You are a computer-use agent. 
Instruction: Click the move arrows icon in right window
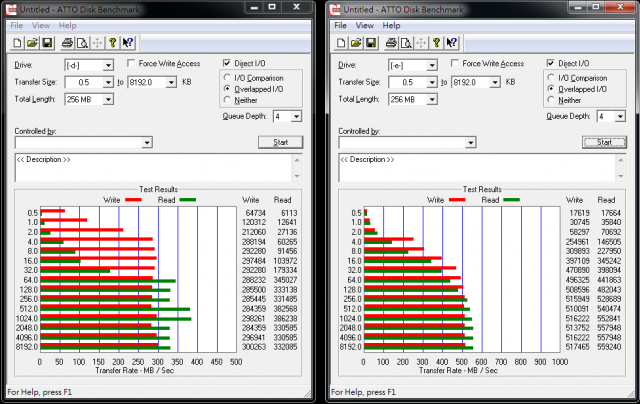click(x=421, y=43)
